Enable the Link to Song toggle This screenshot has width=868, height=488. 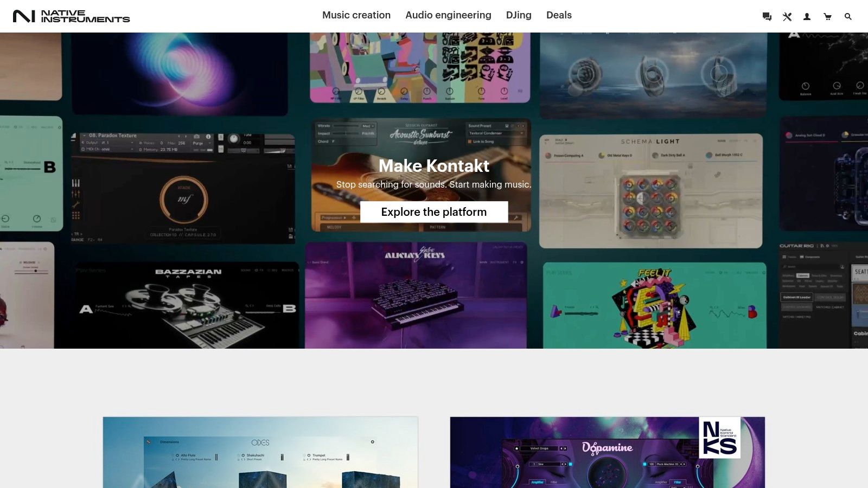[x=470, y=141]
